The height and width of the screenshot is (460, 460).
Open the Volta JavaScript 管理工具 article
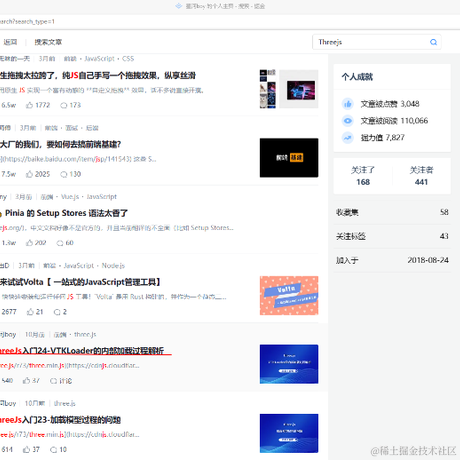tap(80, 282)
